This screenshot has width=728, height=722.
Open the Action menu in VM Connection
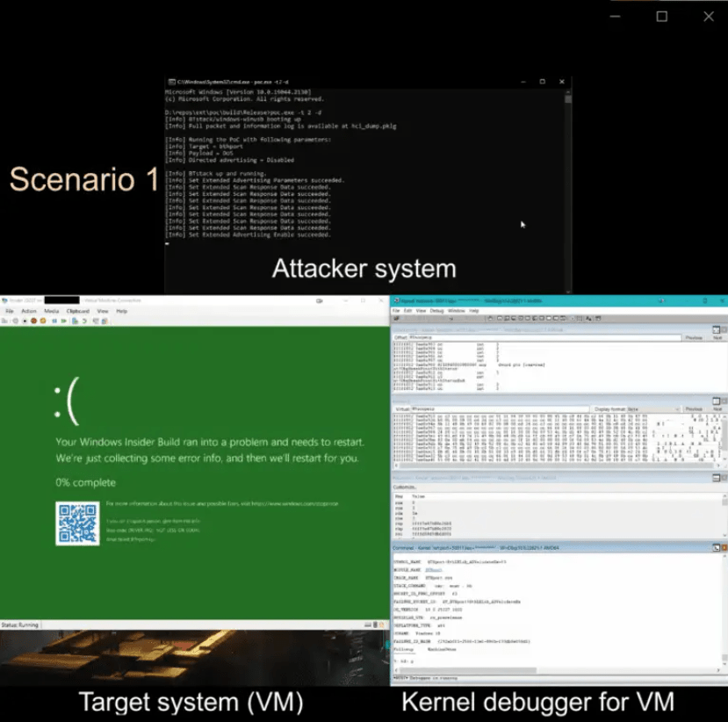pyautogui.click(x=29, y=311)
